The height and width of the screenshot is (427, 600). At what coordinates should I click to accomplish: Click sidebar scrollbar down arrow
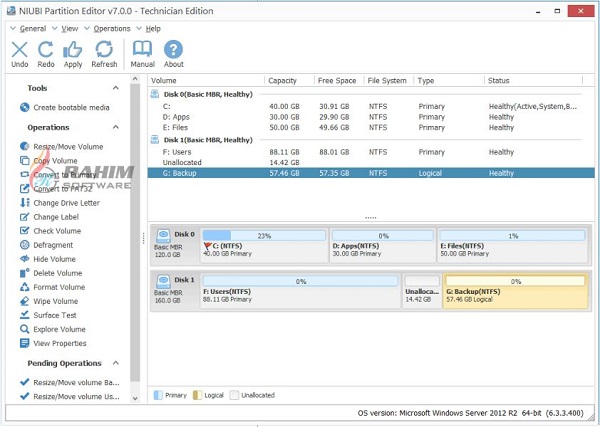pyautogui.click(x=135, y=398)
